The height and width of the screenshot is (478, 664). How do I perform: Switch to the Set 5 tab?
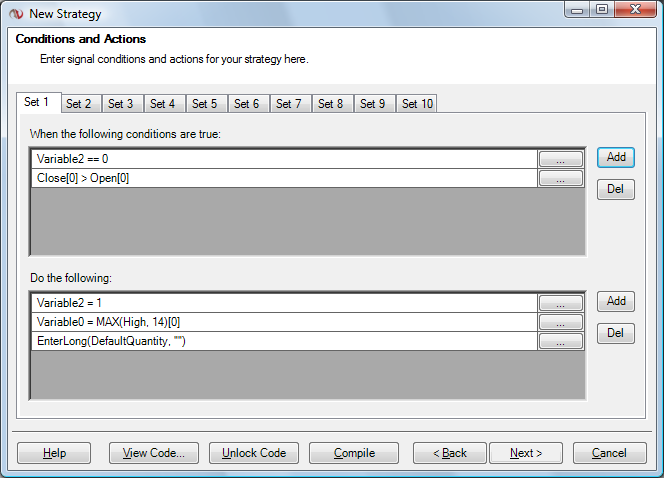(205, 104)
